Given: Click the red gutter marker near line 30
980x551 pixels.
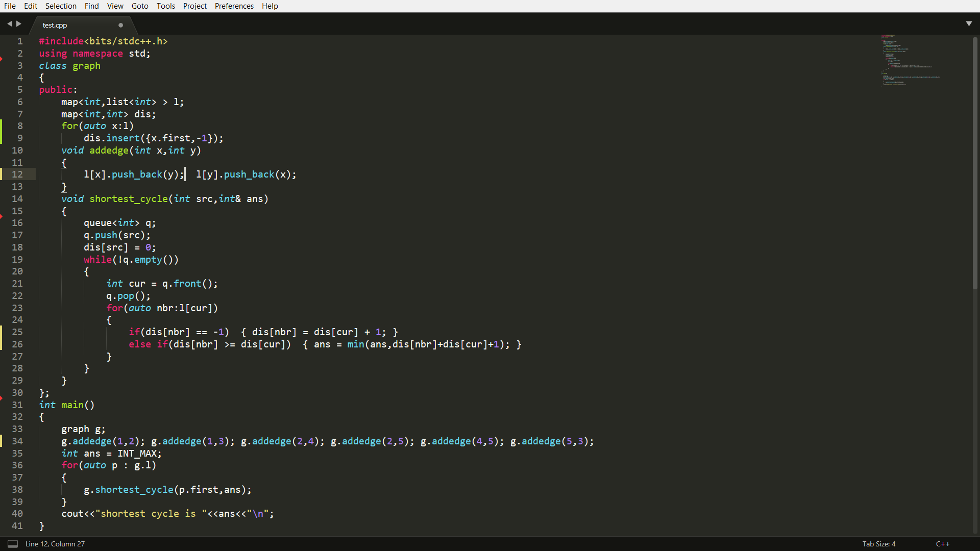Looking at the screenshot, I should pos(2,398).
